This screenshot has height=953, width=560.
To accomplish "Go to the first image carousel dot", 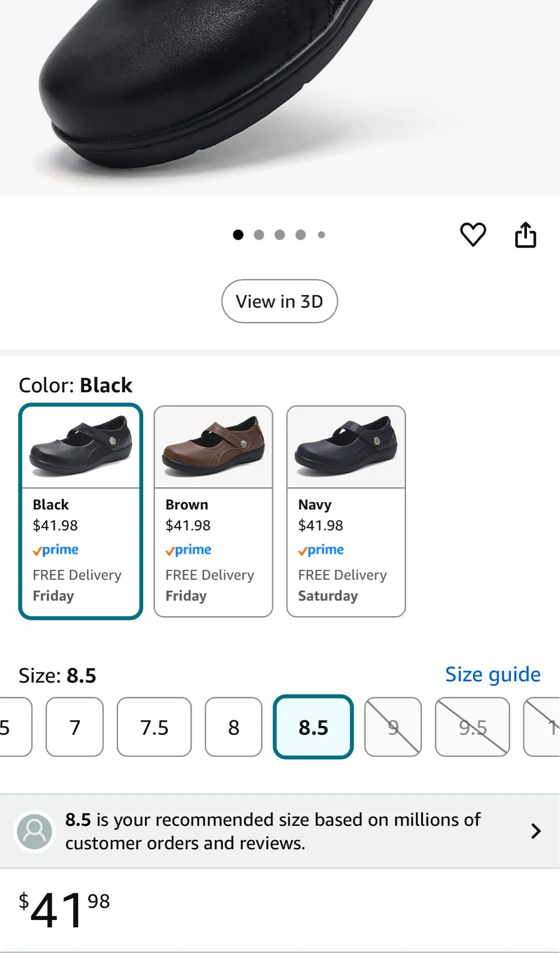I will 238,235.
